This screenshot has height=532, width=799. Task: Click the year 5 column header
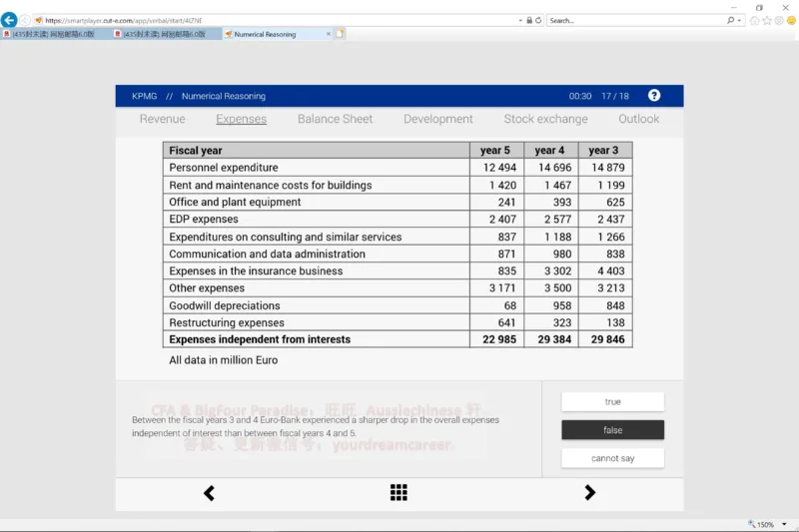pos(494,150)
